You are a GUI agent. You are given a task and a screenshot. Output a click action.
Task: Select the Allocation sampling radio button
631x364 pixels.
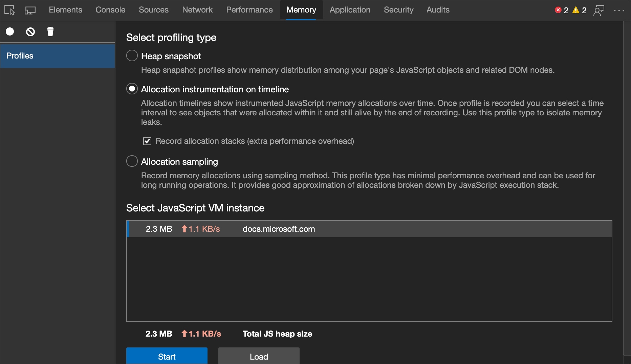(x=132, y=161)
